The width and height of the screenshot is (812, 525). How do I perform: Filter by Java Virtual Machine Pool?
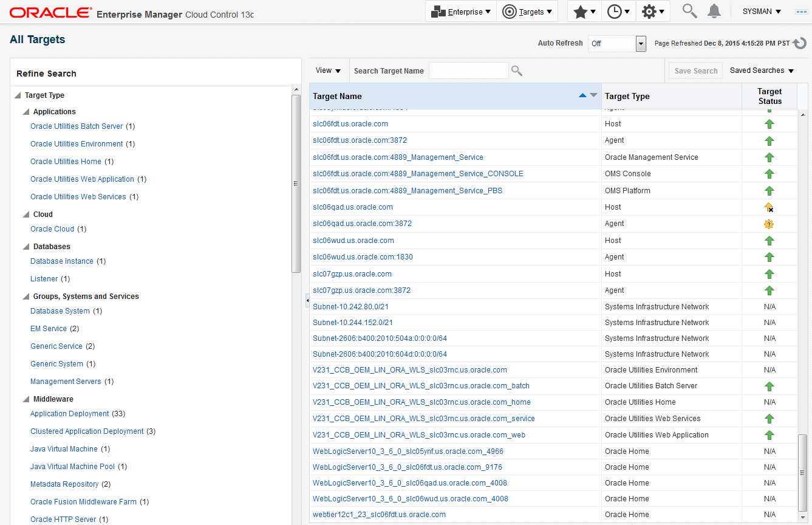72,467
